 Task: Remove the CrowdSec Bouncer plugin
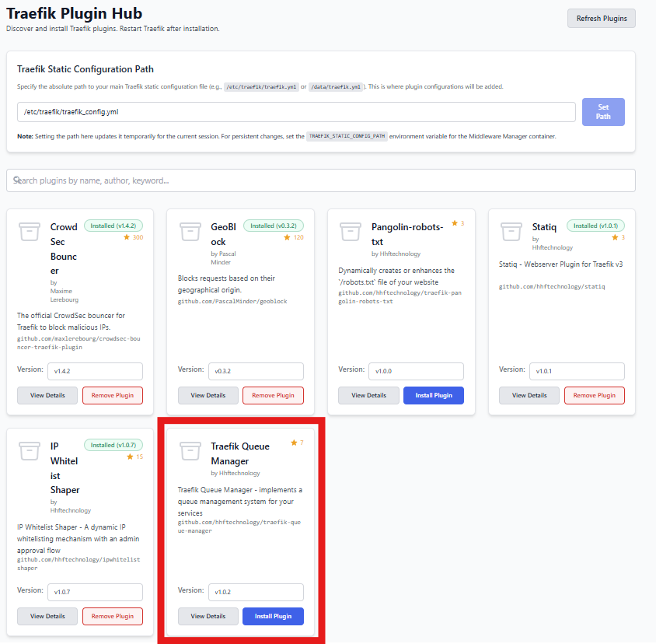pos(113,395)
